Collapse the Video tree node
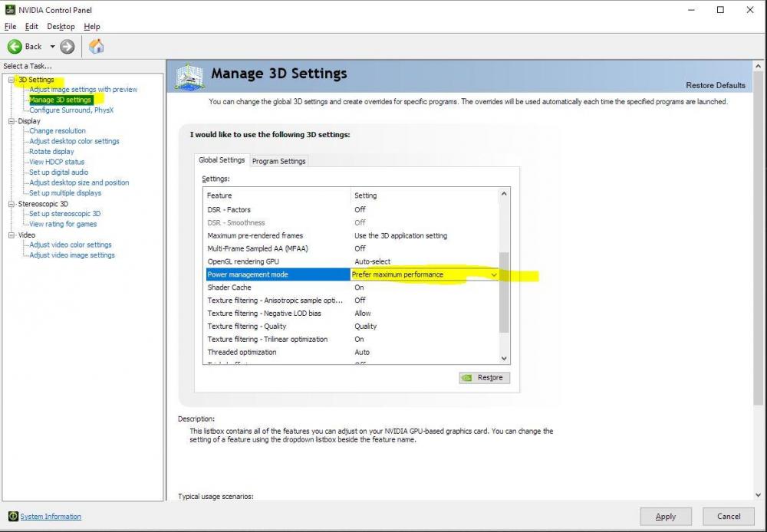Image resolution: width=767 pixels, height=532 pixels. pos(12,235)
